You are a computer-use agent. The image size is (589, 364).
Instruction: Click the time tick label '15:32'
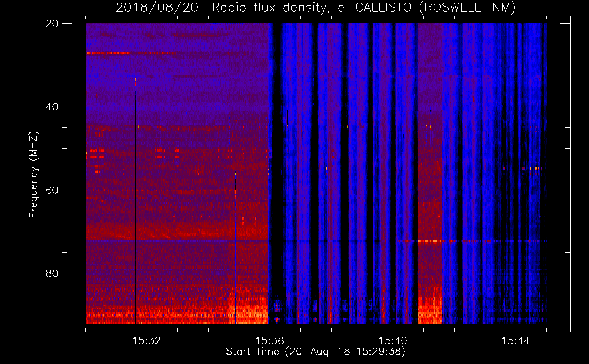pyautogui.click(x=147, y=341)
